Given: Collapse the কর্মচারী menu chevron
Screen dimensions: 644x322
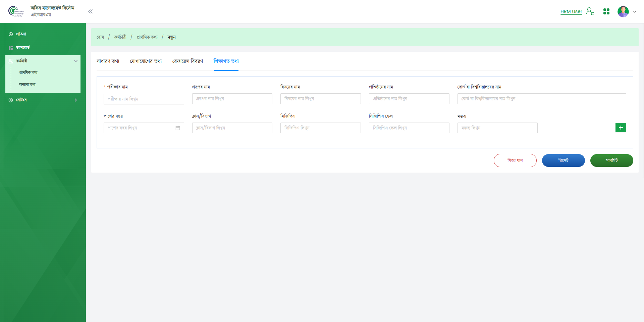Looking at the screenshot, I should 76,61.
